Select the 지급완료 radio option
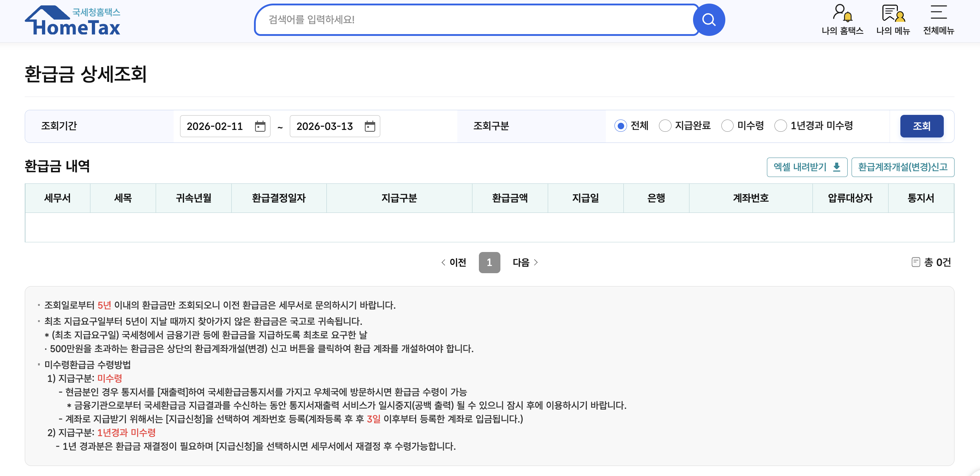 [x=665, y=126]
